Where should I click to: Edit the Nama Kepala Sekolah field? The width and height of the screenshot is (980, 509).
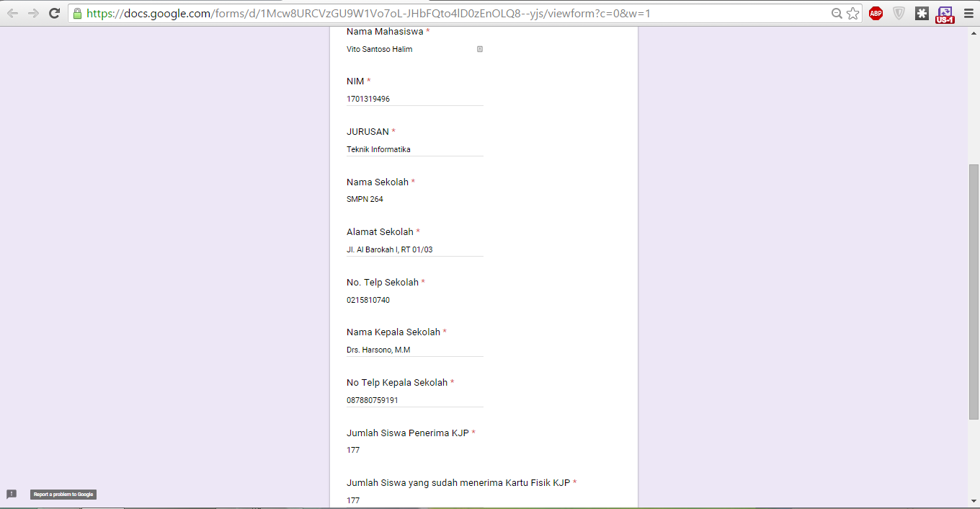point(414,350)
